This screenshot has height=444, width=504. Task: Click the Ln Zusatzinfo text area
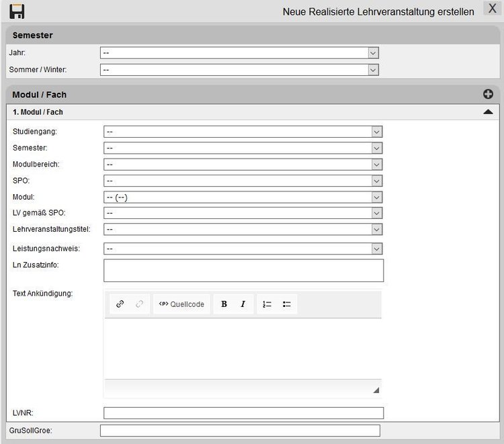click(243, 270)
